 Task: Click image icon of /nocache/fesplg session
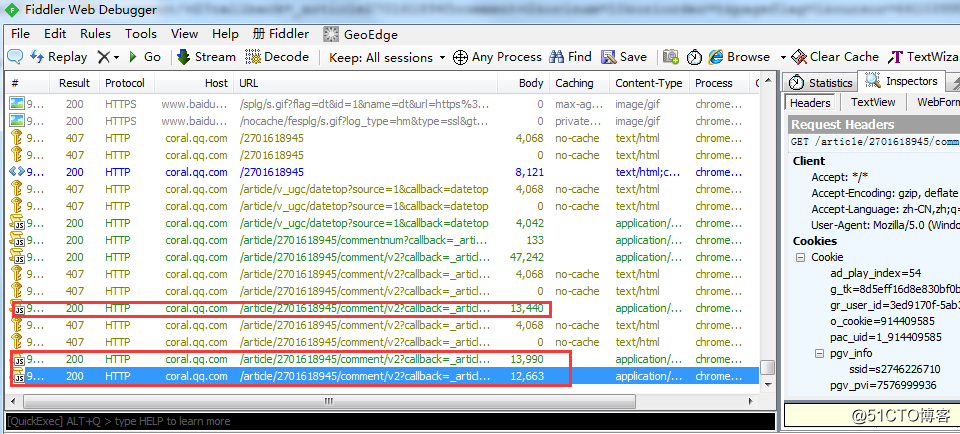pyautogui.click(x=17, y=121)
